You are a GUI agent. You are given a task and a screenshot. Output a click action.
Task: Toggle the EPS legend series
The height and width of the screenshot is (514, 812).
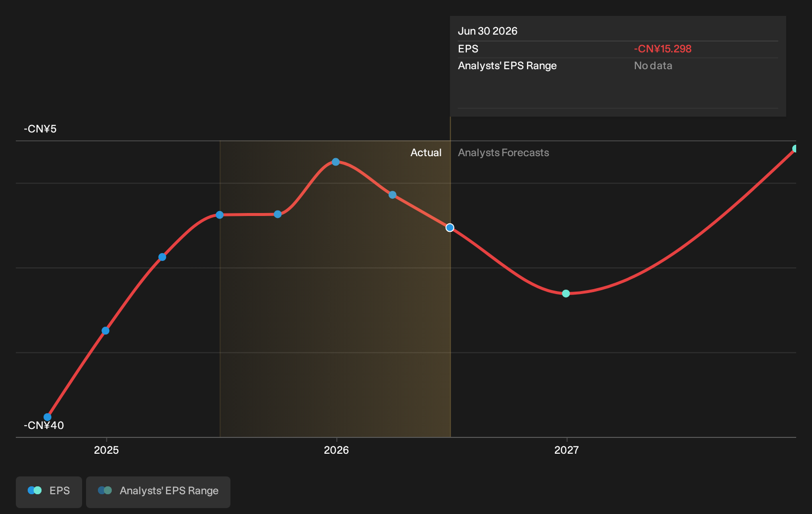tap(49, 491)
